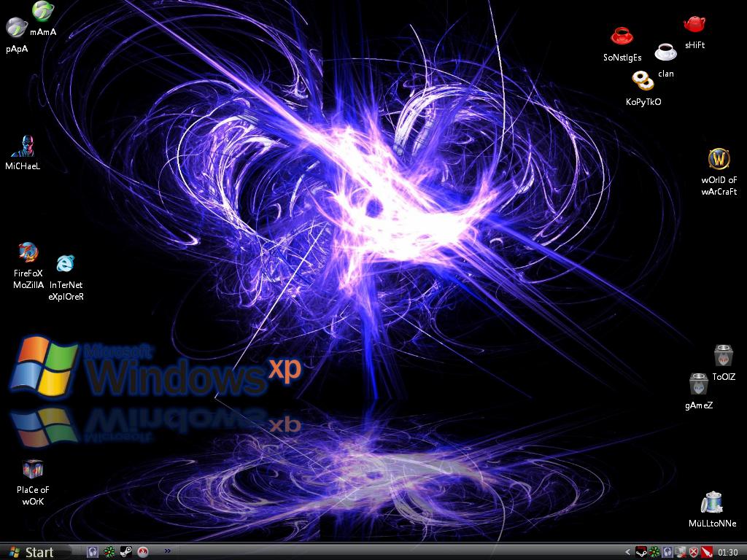Launch Steam from Quick Launch
The height and width of the screenshot is (560, 747).
(125, 553)
